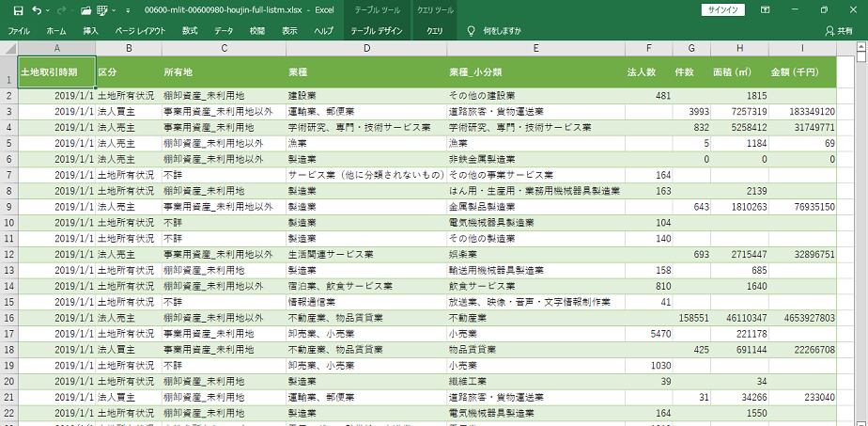
Task: Select column I header
Action: pyautogui.click(x=802, y=48)
